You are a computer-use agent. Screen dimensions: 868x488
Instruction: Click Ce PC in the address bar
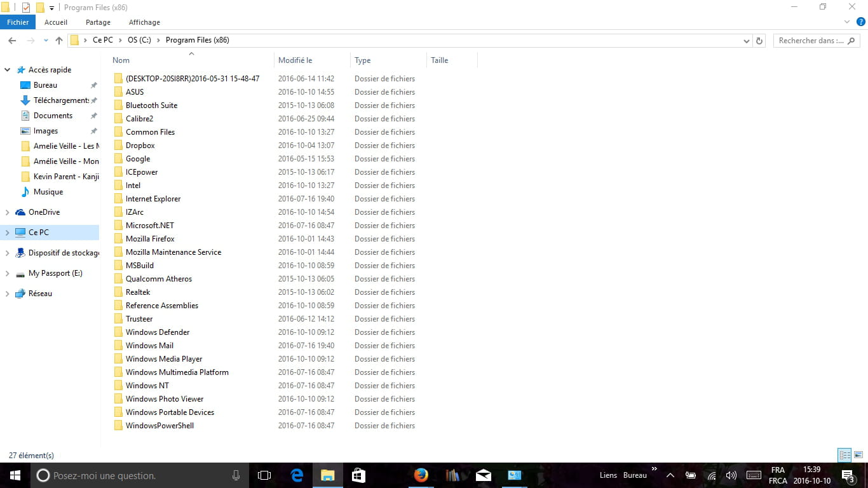[x=102, y=40]
